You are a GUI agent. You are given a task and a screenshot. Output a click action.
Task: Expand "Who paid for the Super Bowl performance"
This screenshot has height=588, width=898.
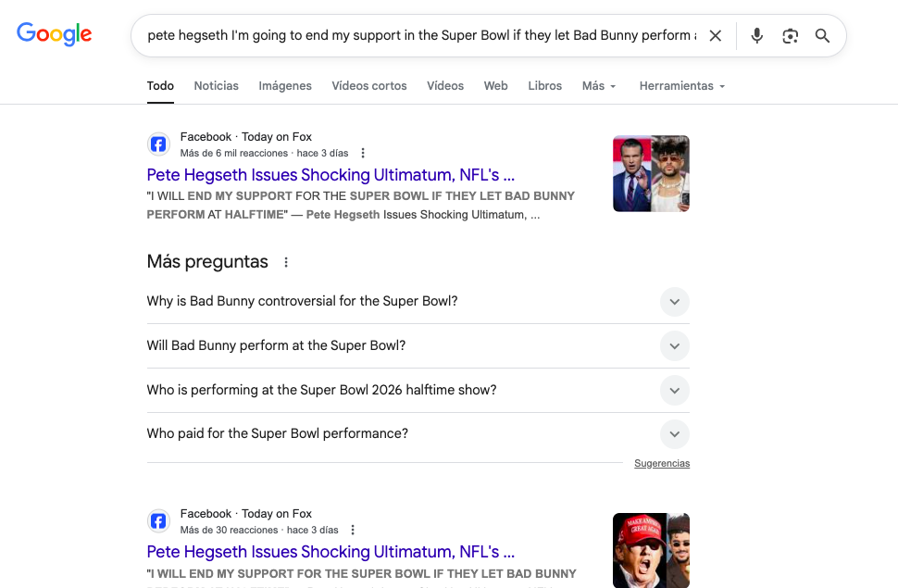674,433
